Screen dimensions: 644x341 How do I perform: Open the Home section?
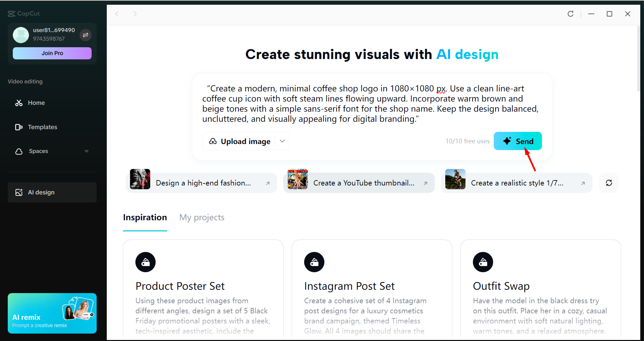52,103
